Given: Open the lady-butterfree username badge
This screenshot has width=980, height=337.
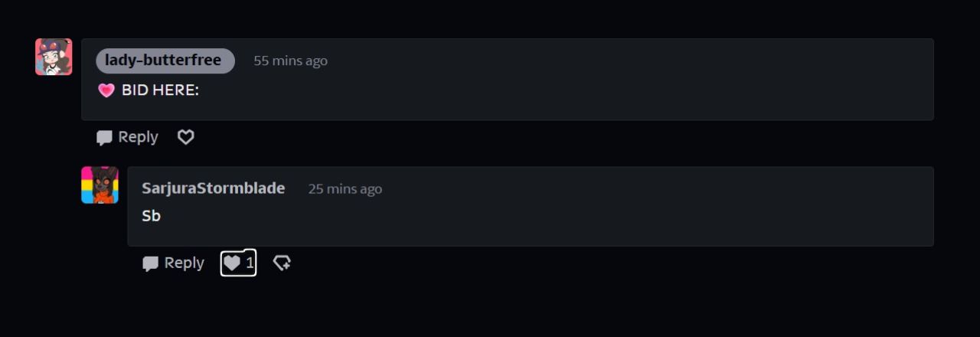Looking at the screenshot, I should pyautogui.click(x=165, y=61).
